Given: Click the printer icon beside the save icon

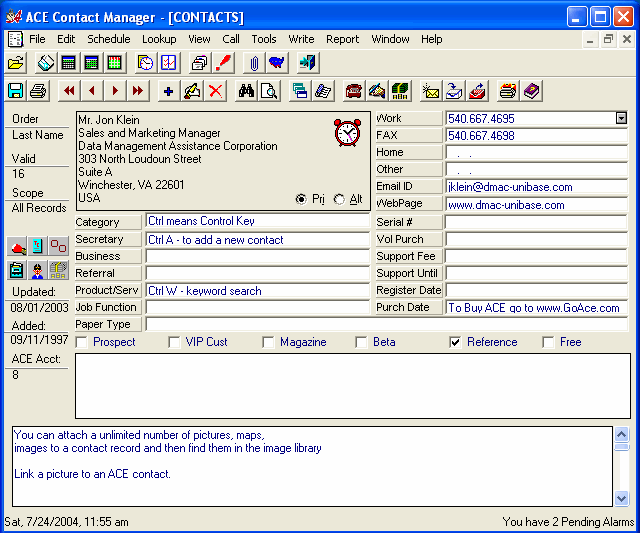Looking at the screenshot, I should click(x=39, y=91).
